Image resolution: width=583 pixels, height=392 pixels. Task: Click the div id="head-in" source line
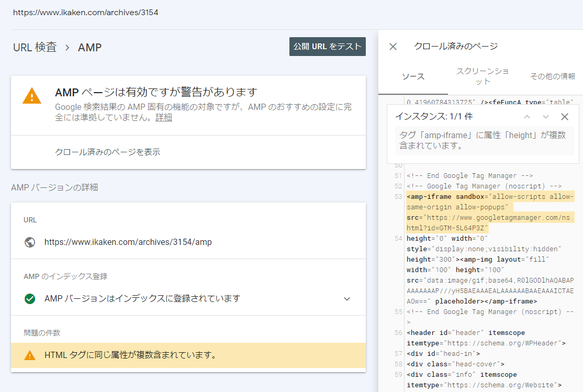[443, 354]
